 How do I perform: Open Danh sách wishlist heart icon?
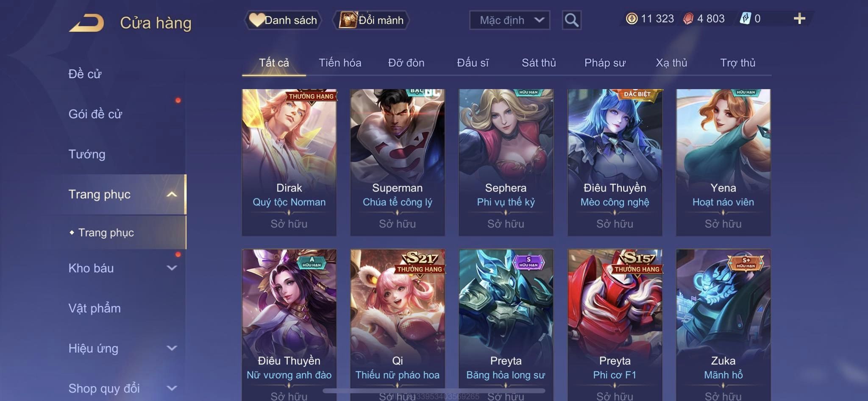tap(256, 20)
